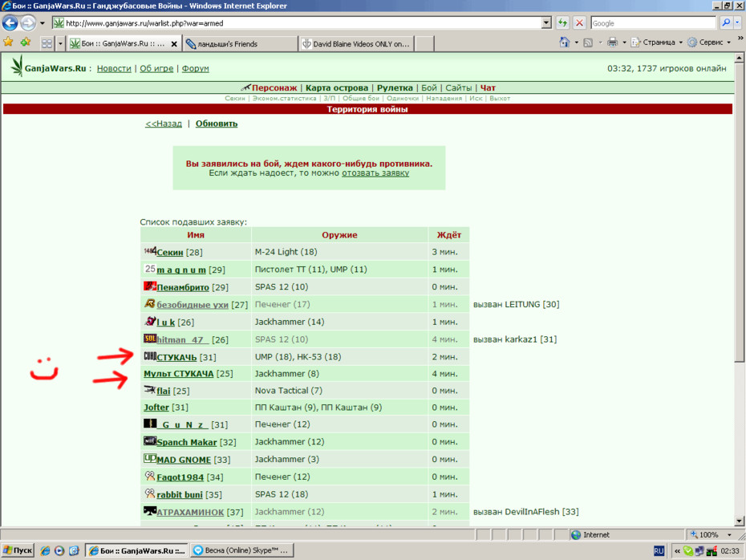Go to Персонаж page
Viewport: 746px width, 560px height.
point(274,88)
